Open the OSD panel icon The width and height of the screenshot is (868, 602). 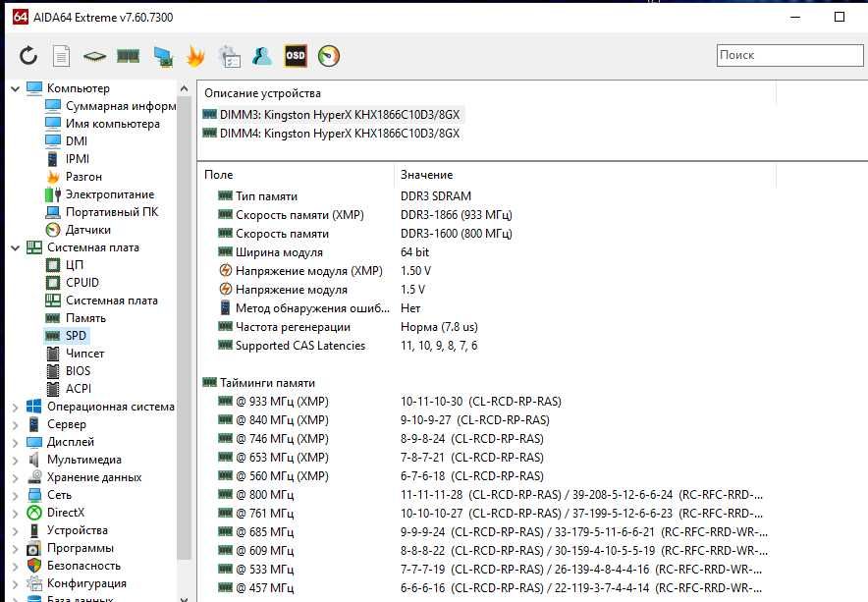(296, 56)
